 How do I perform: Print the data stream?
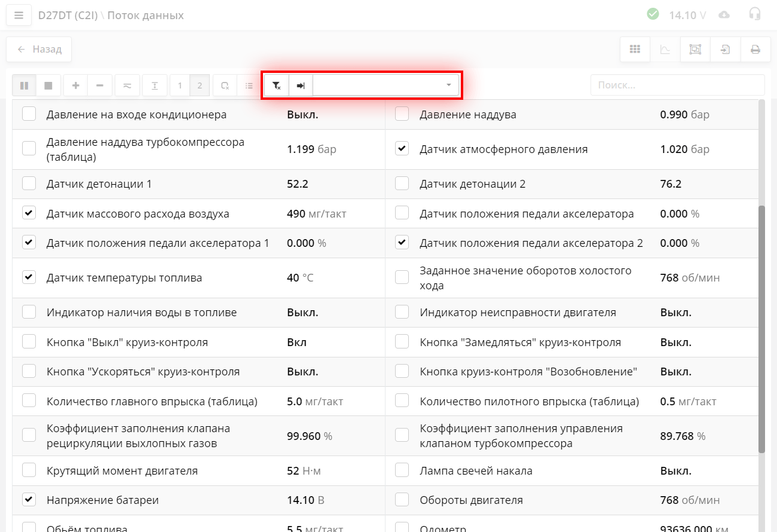755,50
